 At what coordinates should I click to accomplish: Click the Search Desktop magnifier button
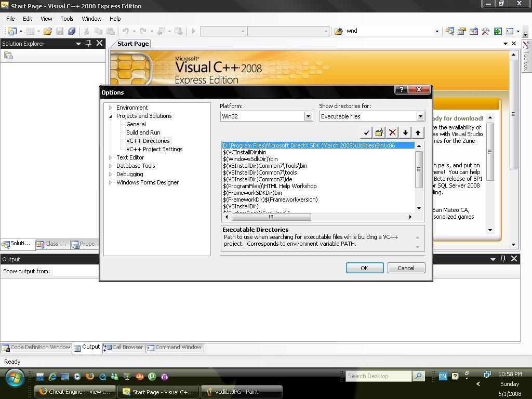point(419,376)
